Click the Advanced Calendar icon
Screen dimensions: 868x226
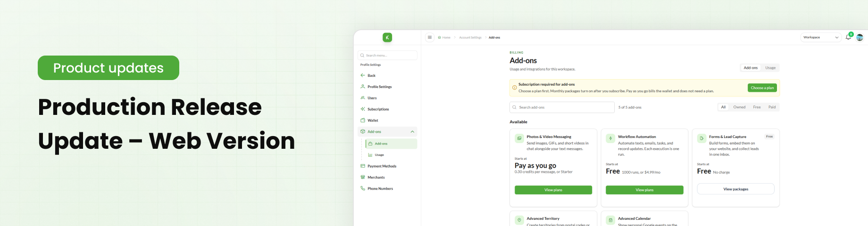[610, 220]
